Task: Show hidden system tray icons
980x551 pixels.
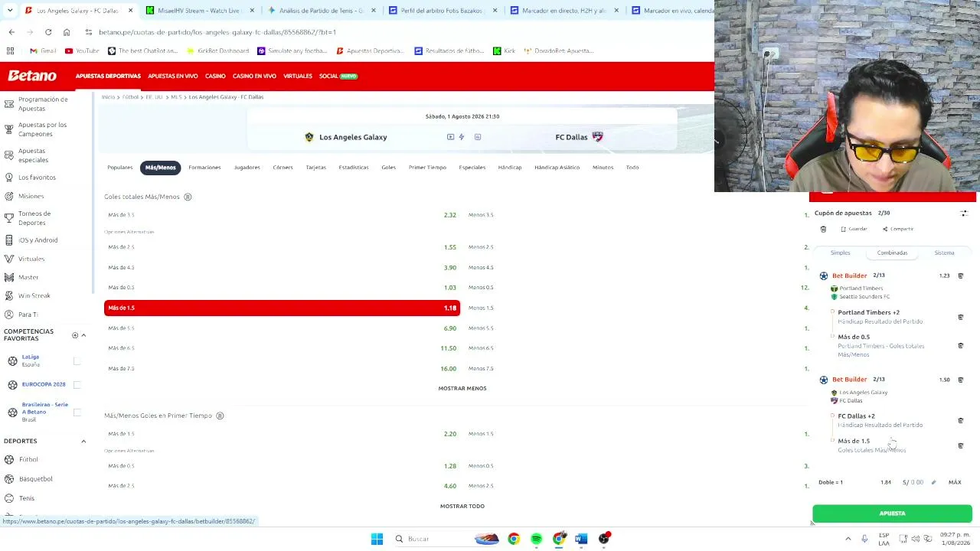Action: (848, 539)
